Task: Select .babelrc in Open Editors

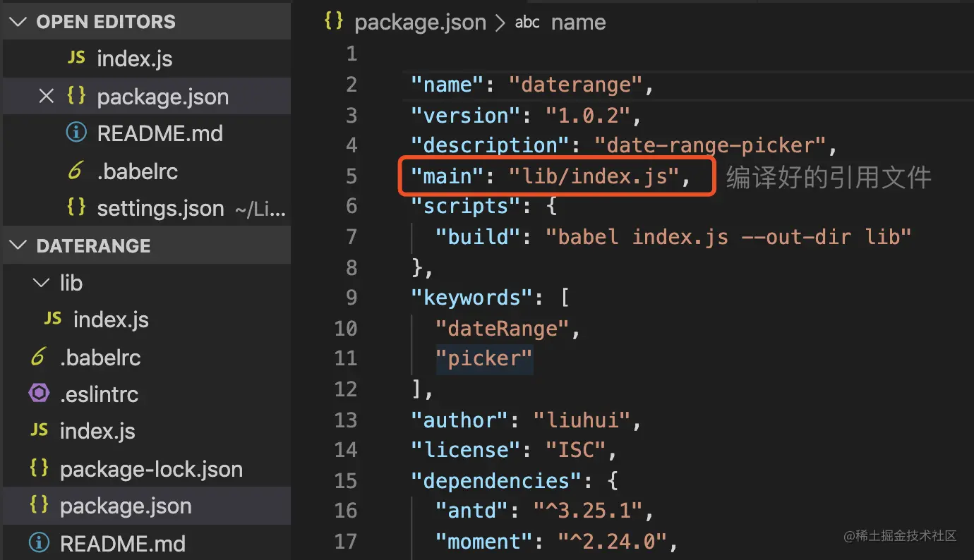Action: [138, 171]
